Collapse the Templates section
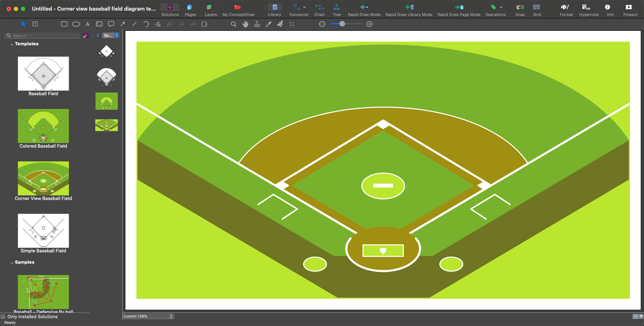 12,44
